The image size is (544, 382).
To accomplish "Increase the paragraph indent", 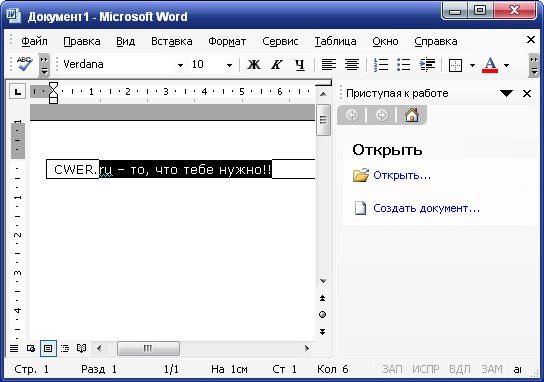I will (427, 65).
